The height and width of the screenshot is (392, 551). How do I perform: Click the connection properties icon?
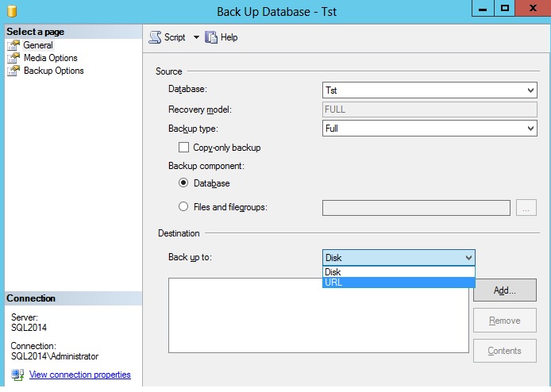coord(17,375)
